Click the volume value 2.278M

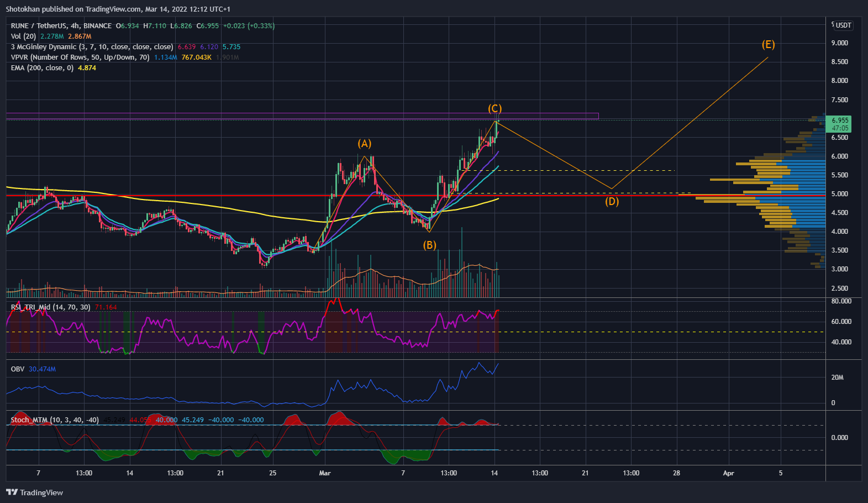52,36
